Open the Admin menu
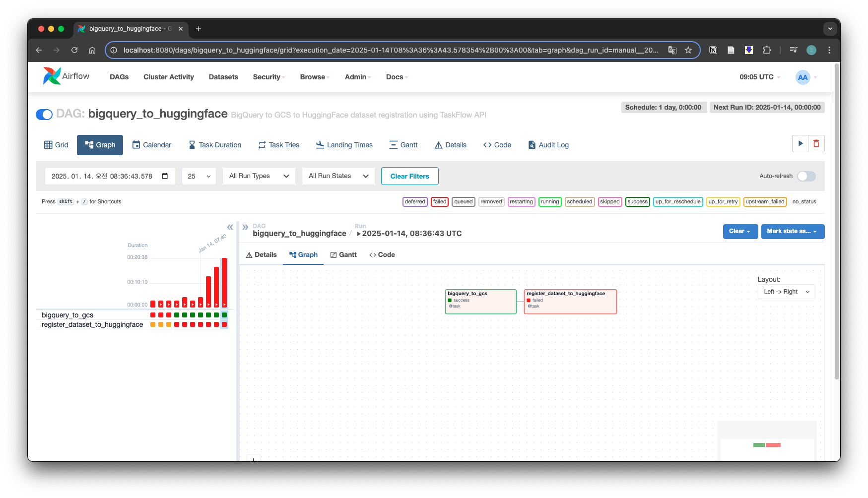868x498 pixels. tap(358, 77)
